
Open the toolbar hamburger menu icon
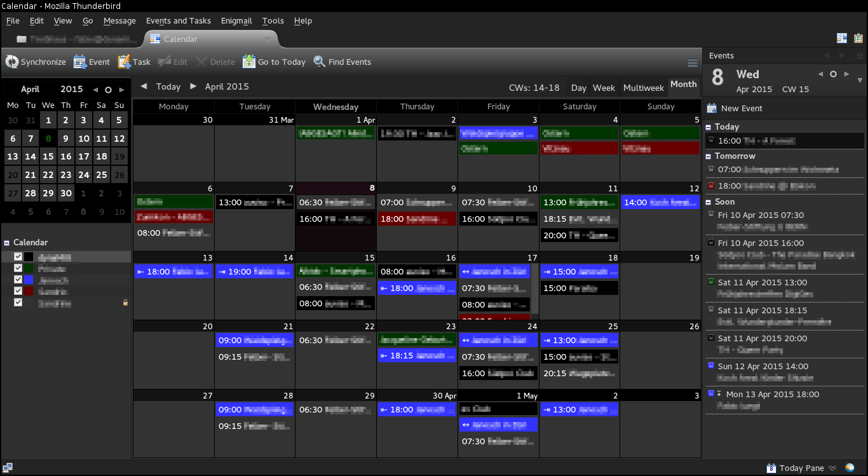click(x=693, y=62)
